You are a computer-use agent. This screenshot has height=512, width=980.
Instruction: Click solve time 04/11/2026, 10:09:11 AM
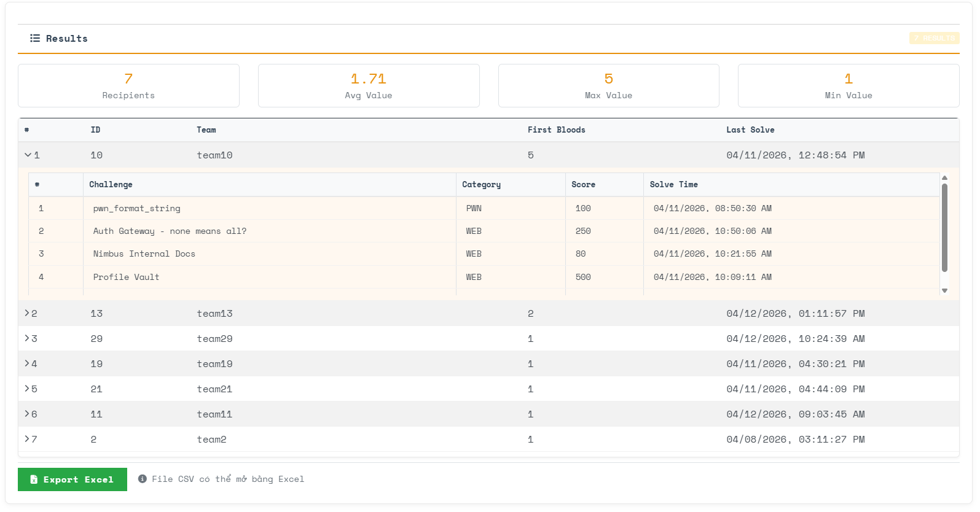point(713,277)
